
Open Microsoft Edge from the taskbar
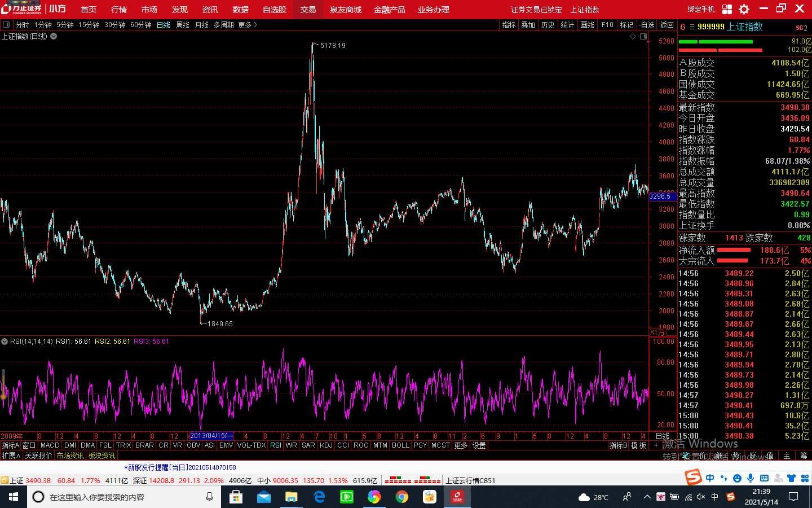click(319, 497)
